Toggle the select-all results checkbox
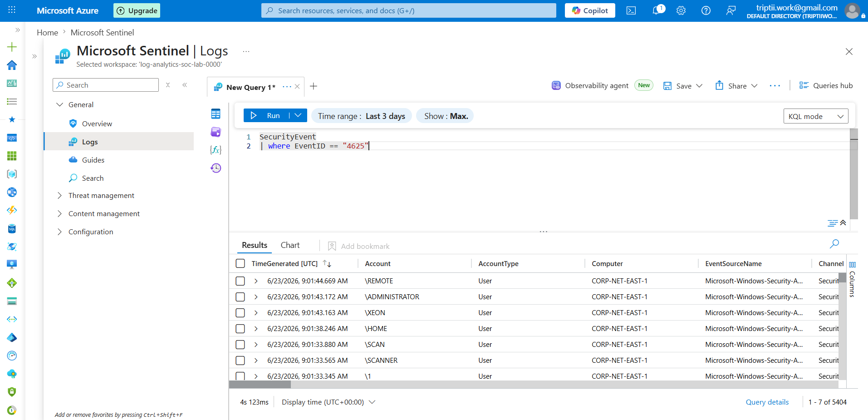Viewport: 868px width, 420px height. click(x=240, y=263)
